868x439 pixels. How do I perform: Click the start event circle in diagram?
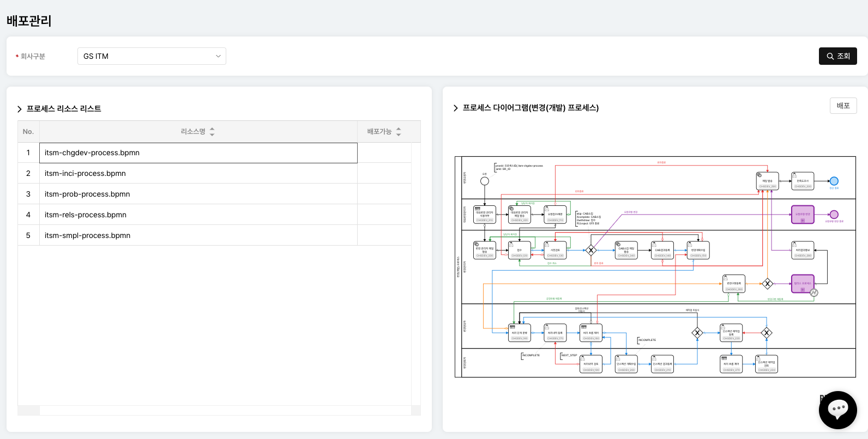[x=484, y=181]
